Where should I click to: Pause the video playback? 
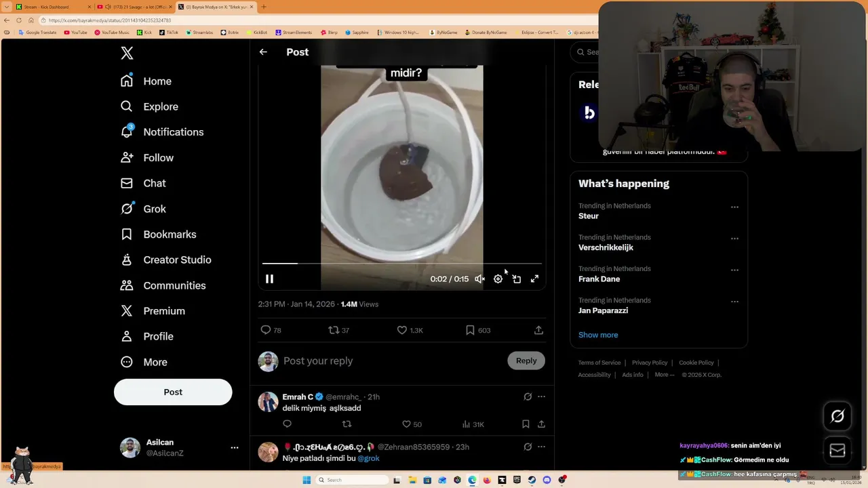click(x=269, y=279)
